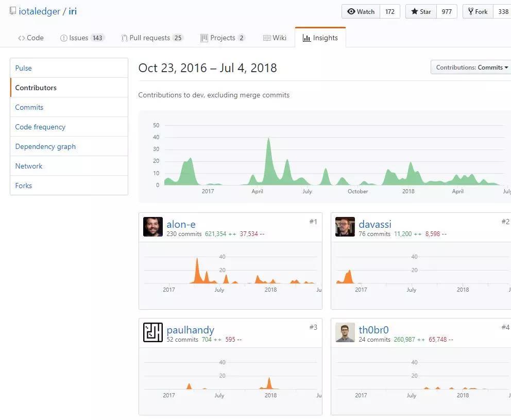
Task: Click davassi orange commit graph
Action: 422,271
